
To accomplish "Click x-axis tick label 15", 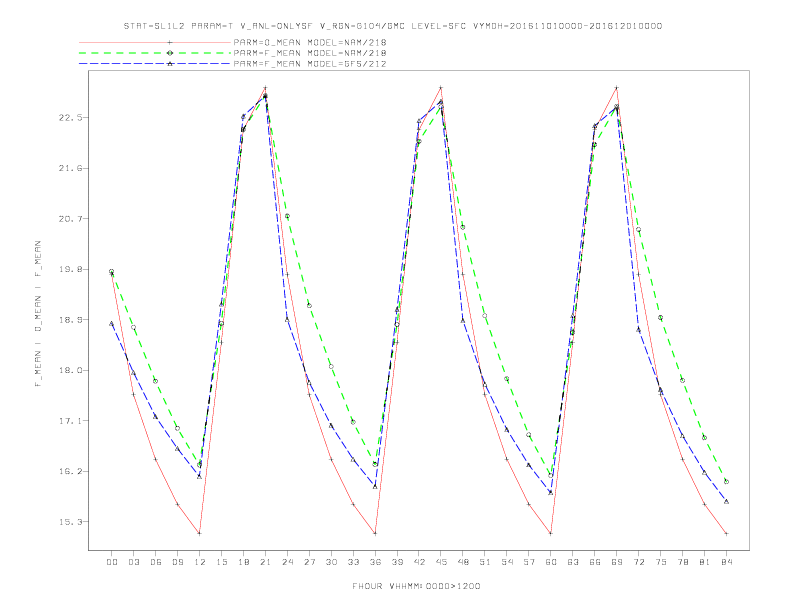I will (x=221, y=562).
